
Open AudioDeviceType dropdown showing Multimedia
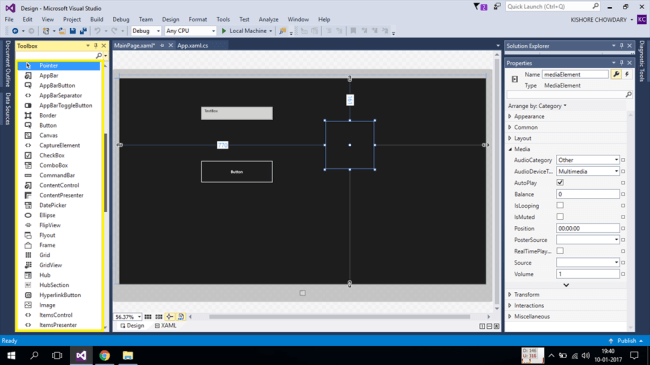[588, 171]
